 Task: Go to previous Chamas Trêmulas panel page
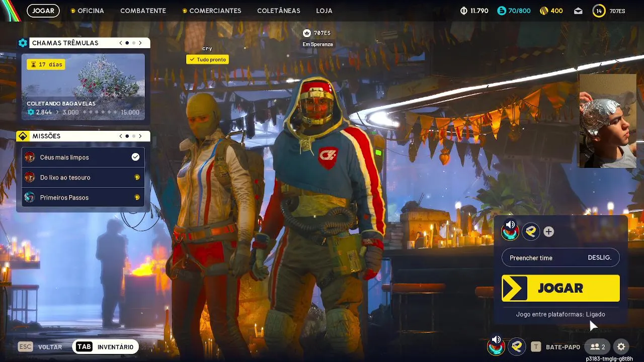121,43
